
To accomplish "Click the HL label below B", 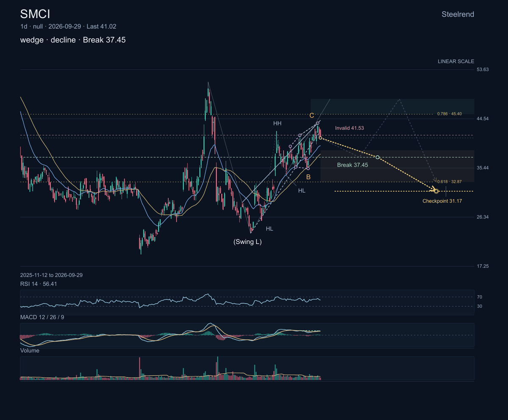I will pos(301,191).
